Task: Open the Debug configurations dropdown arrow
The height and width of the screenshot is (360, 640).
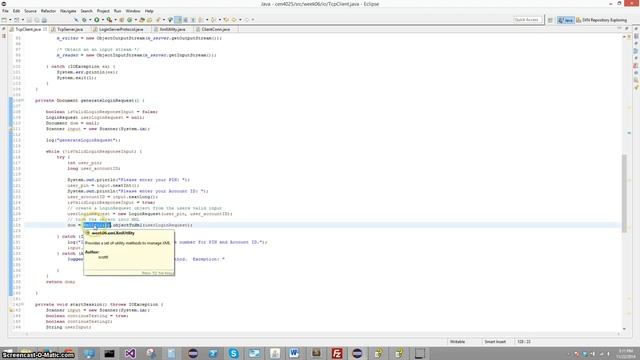Action: (90, 20)
